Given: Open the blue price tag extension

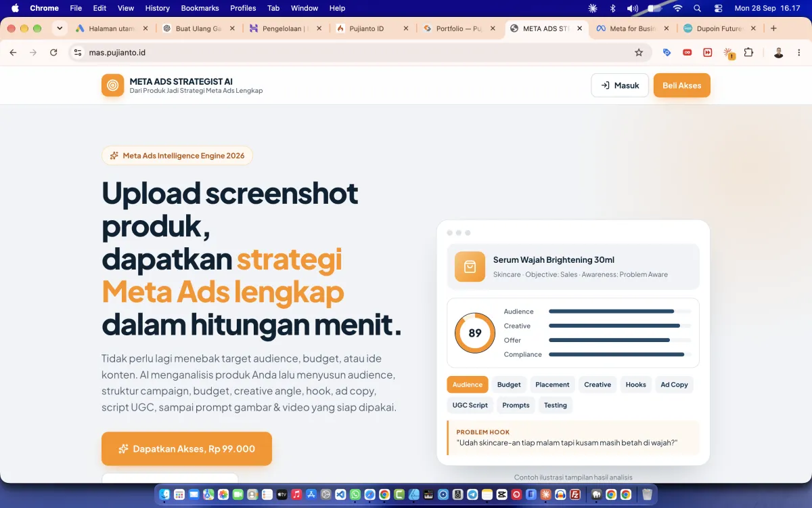Looking at the screenshot, I should tap(667, 52).
